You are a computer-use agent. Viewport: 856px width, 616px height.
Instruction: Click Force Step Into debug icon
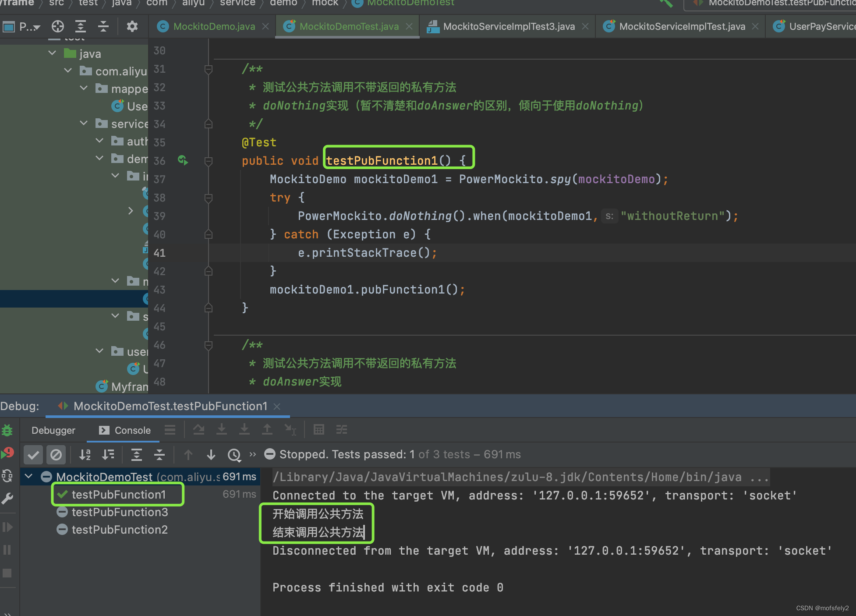pos(244,430)
